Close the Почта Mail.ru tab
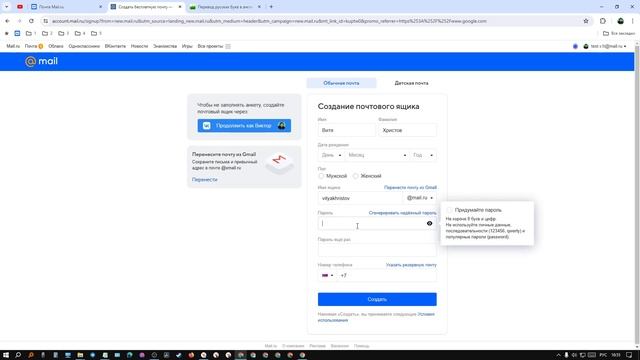 click(x=100, y=7)
